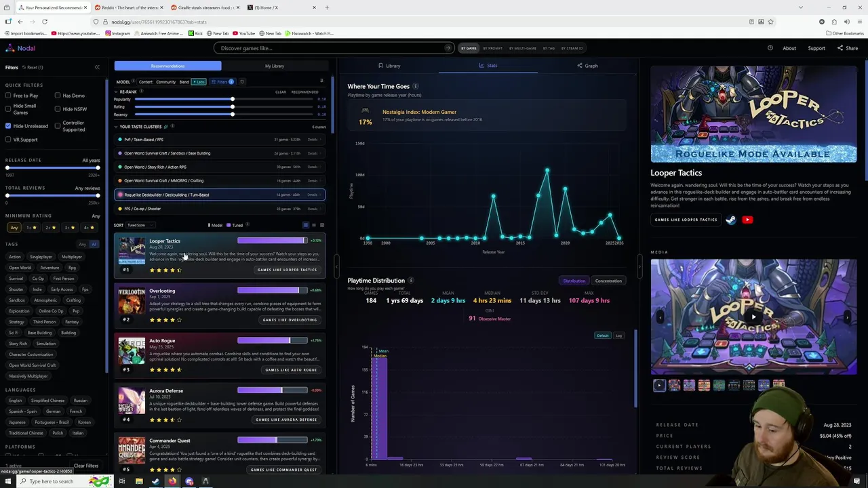
Task: Adjust the Rating re-rank slider
Action: click(x=224, y=106)
